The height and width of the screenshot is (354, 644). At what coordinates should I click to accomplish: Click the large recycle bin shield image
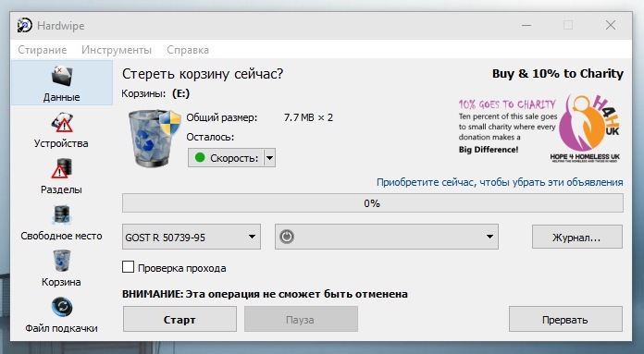point(155,138)
